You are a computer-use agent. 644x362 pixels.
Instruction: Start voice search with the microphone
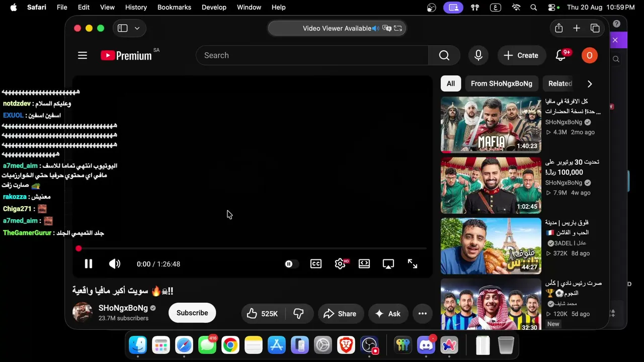pyautogui.click(x=478, y=55)
